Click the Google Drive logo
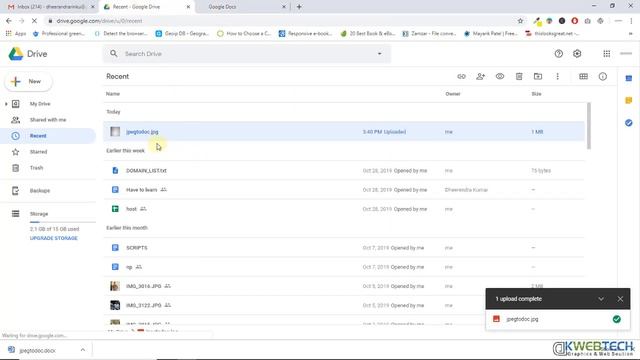640x360 pixels. (x=28, y=54)
